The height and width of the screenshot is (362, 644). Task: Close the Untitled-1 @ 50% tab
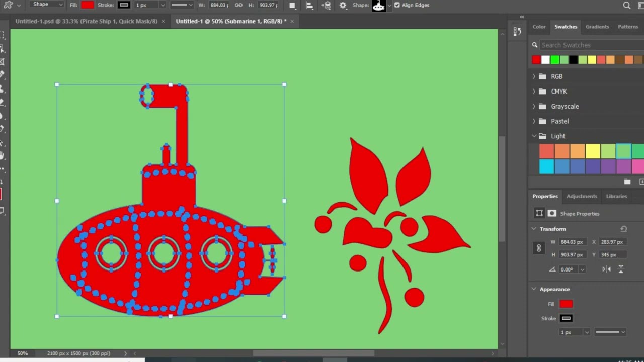292,21
